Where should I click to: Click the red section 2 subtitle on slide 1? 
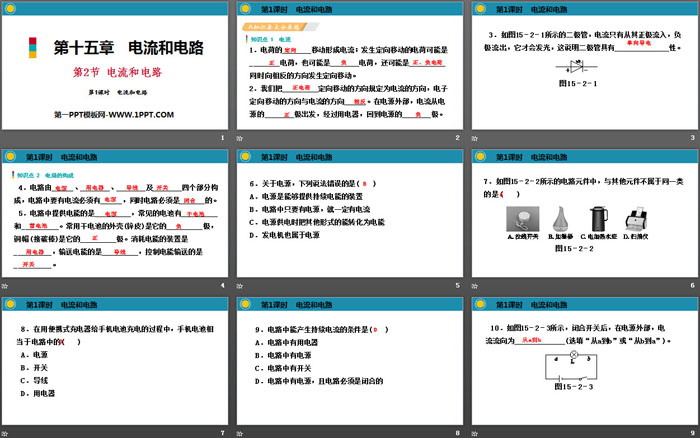pos(118,73)
